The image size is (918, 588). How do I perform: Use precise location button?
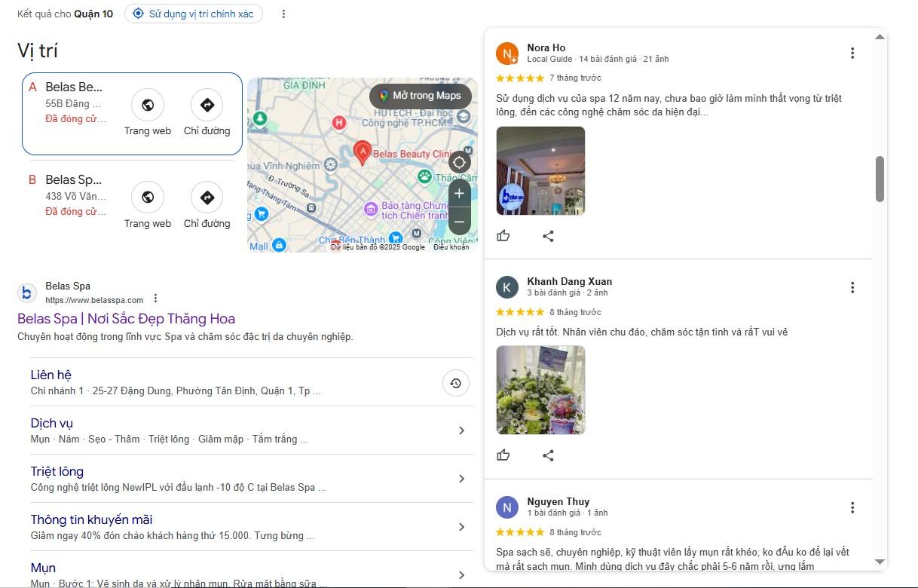(x=194, y=14)
